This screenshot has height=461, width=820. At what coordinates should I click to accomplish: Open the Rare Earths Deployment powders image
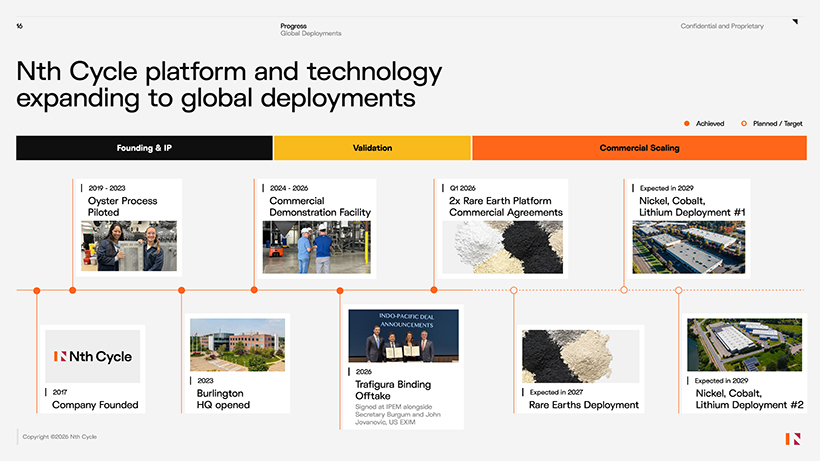click(580, 356)
